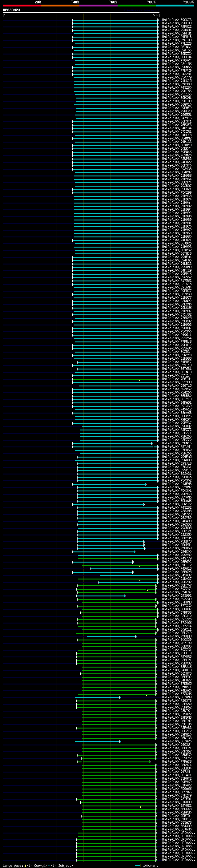Select hit label UniRef100_B9YUE2
197x868 pixels.
coord(177,805)
